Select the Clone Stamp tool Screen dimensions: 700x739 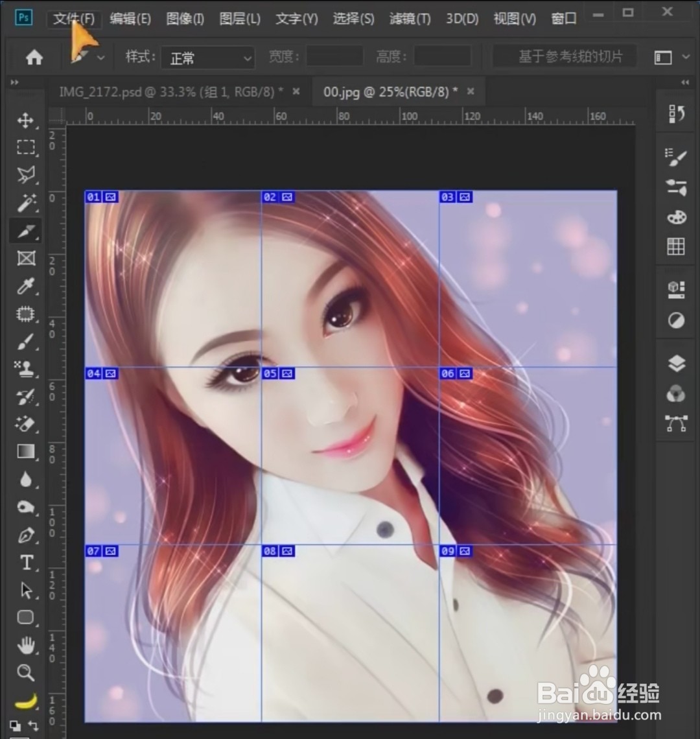coord(25,369)
